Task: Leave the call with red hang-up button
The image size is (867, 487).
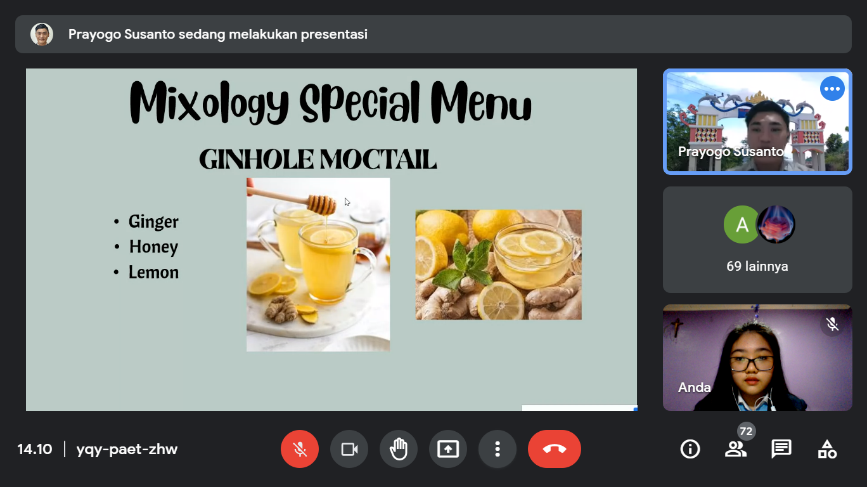Action: tap(554, 449)
